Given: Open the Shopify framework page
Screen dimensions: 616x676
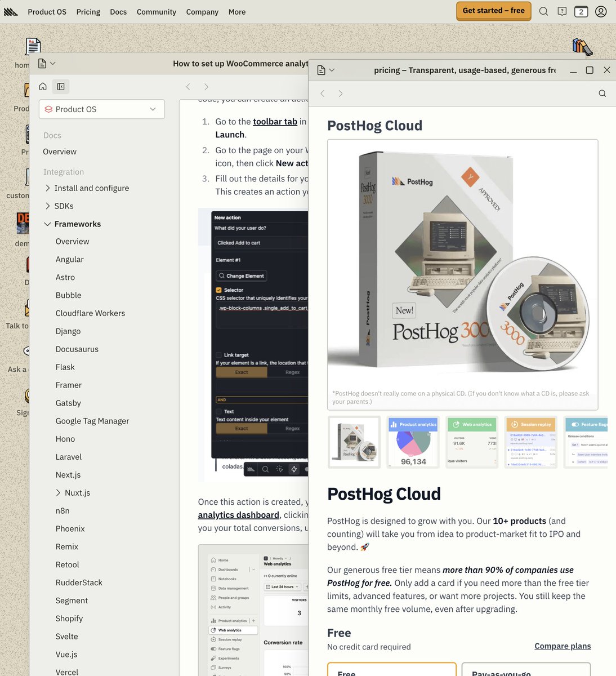Looking at the screenshot, I should [69, 619].
